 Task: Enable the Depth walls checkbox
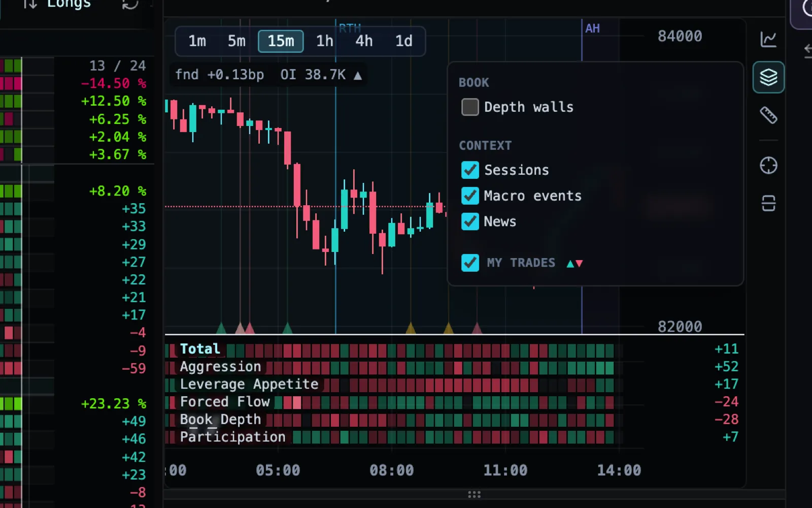pos(470,107)
